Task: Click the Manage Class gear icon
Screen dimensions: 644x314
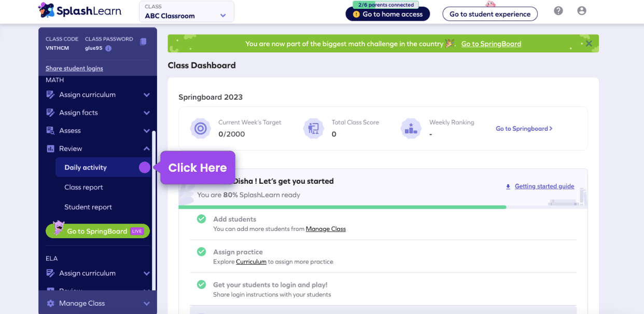Action: click(x=50, y=303)
